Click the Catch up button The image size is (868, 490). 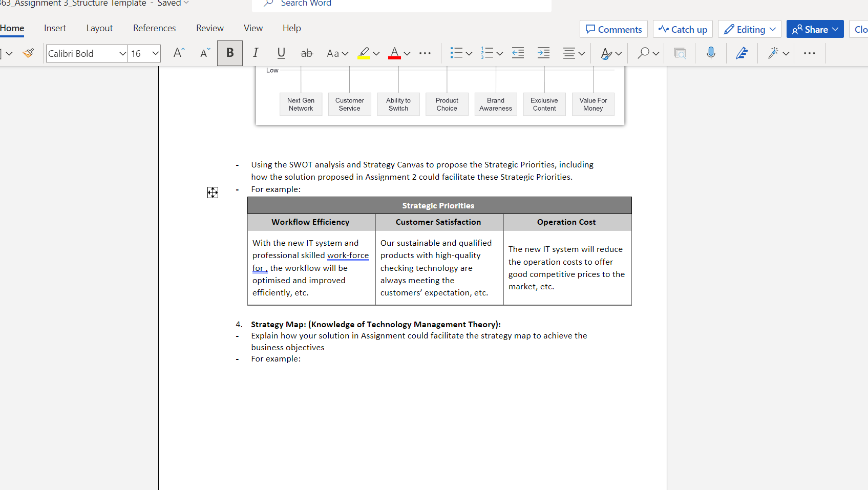click(x=683, y=29)
